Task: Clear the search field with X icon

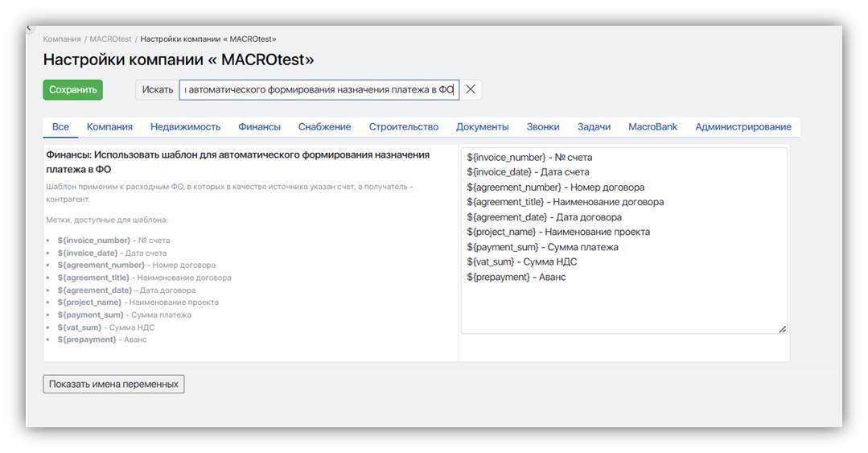Action: pos(471,90)
